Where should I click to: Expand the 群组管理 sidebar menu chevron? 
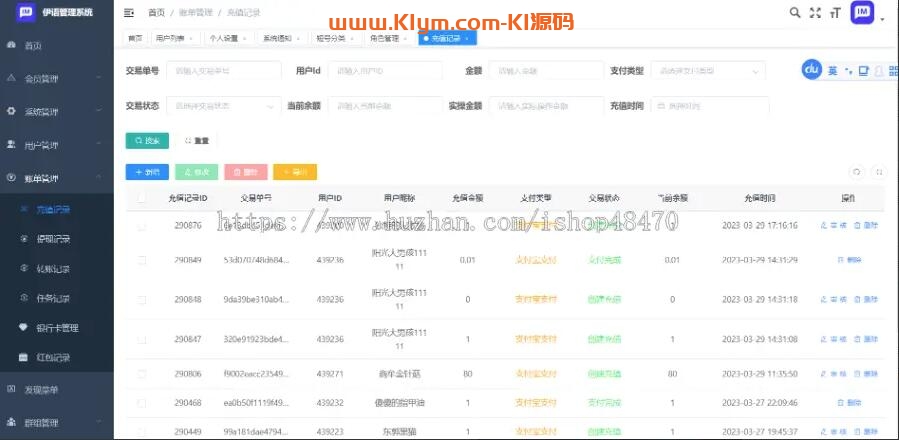pos(99,422)
